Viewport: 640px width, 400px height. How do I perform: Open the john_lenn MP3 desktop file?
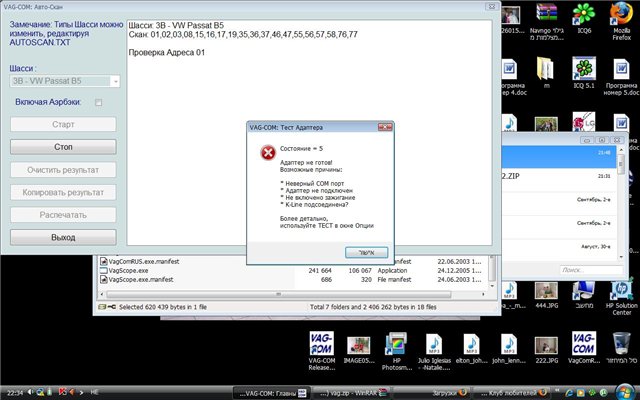pyautogui.click(x=509, y=349)
